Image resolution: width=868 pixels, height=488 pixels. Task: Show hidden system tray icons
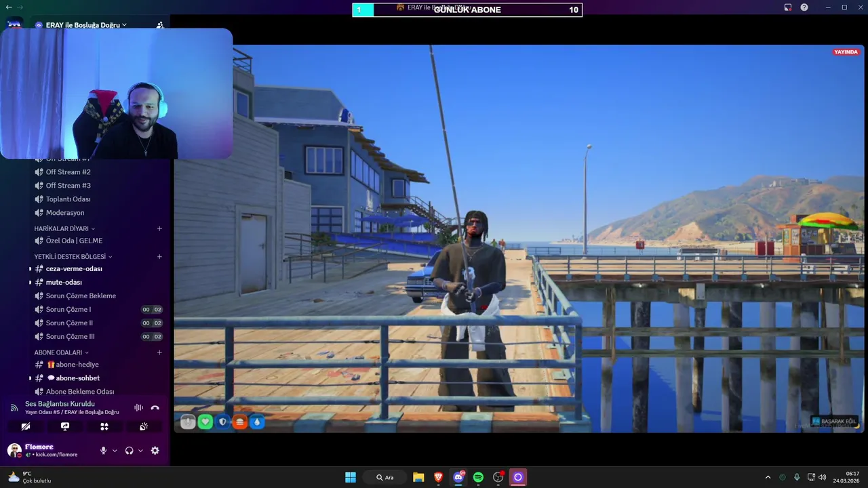pyautogui.click(x=768, y=477)
